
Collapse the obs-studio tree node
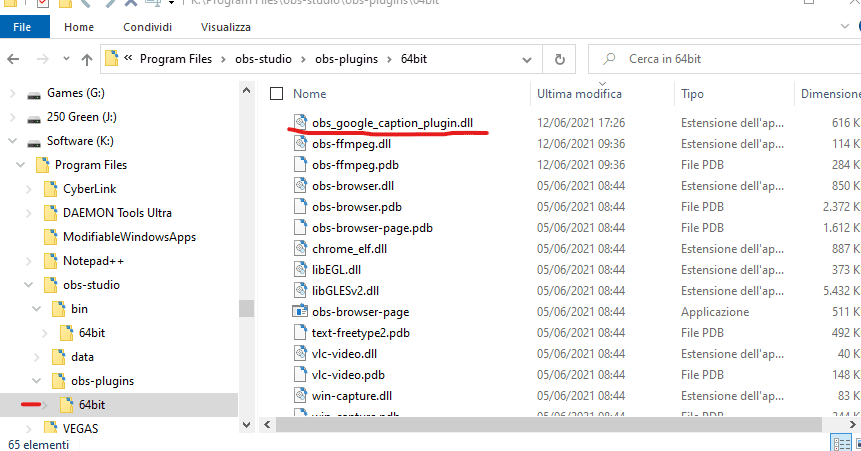(x=37, y=285)
